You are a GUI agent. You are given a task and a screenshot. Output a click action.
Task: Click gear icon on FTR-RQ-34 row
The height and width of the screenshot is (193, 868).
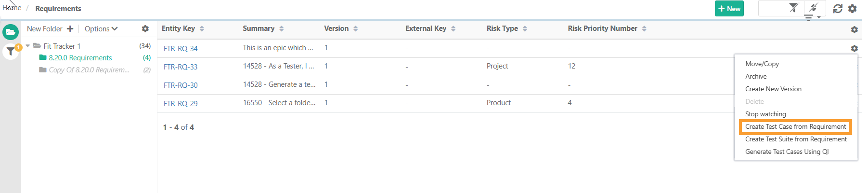(854, 48)
